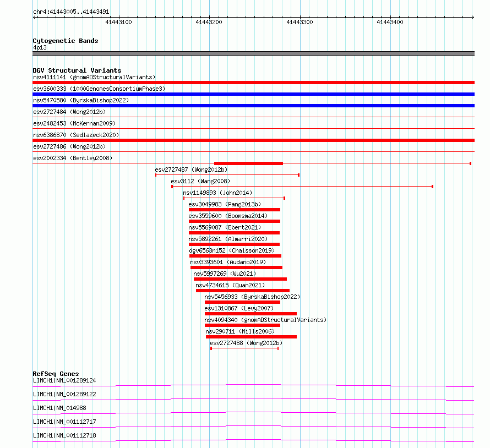Click the 41443100 ruler coordinate
The image size is (490, 448).
(118, 22)
